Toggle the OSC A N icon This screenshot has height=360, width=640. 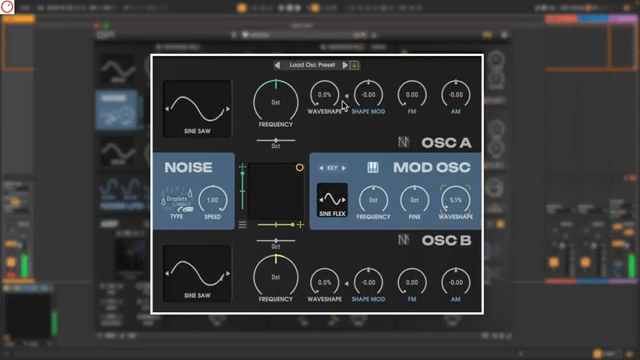(x=403, y=142)
